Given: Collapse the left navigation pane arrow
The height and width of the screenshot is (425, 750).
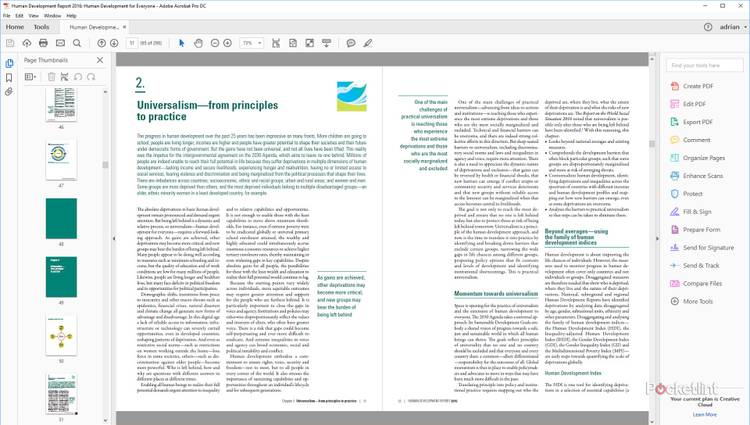Looking at the screenshot, I should pos(114,238).
